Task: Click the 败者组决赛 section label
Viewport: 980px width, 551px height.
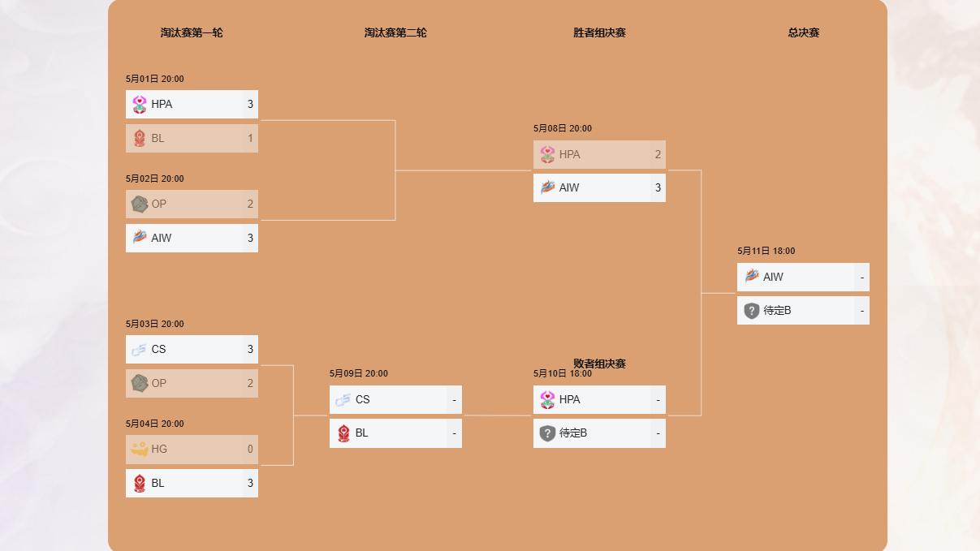Action: coord(599,364)
